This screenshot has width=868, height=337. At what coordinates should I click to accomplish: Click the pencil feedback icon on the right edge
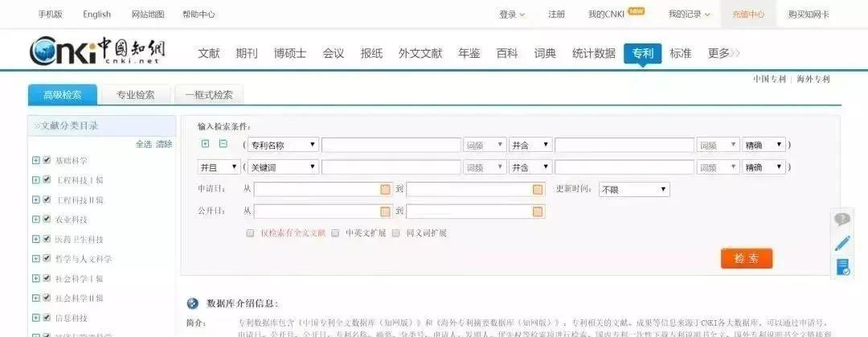842,243
